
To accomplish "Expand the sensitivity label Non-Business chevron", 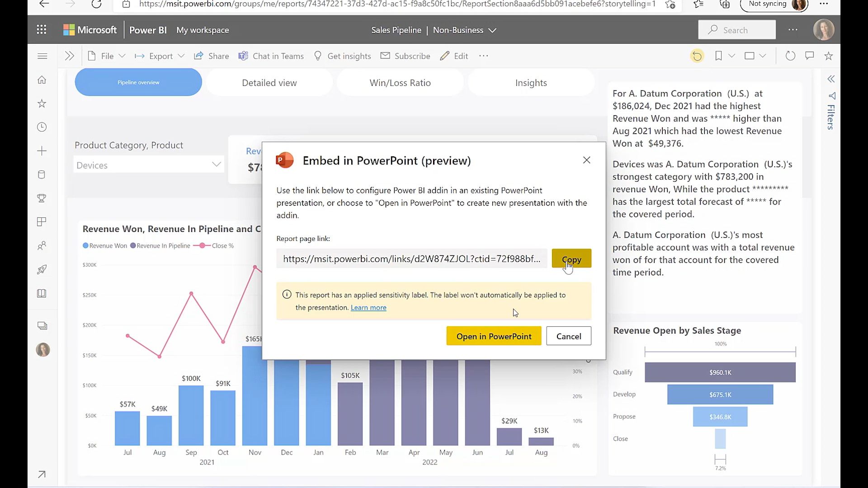I will click(x=492, y=30).
